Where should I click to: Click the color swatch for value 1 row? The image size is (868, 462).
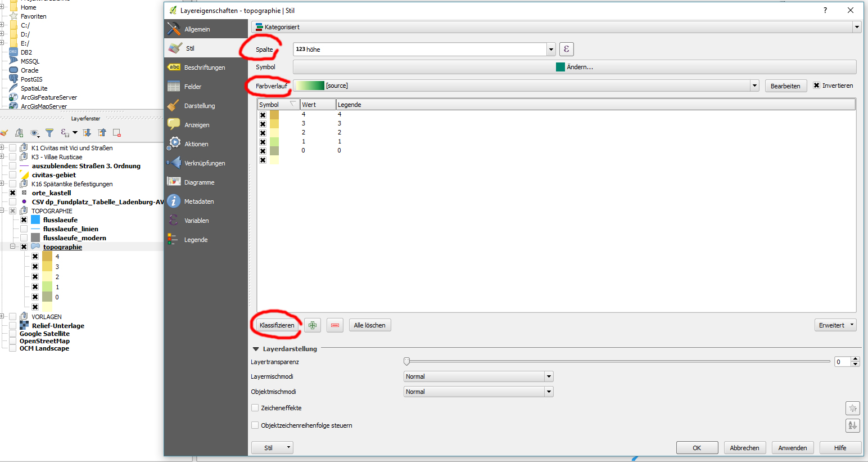(274, 142)
